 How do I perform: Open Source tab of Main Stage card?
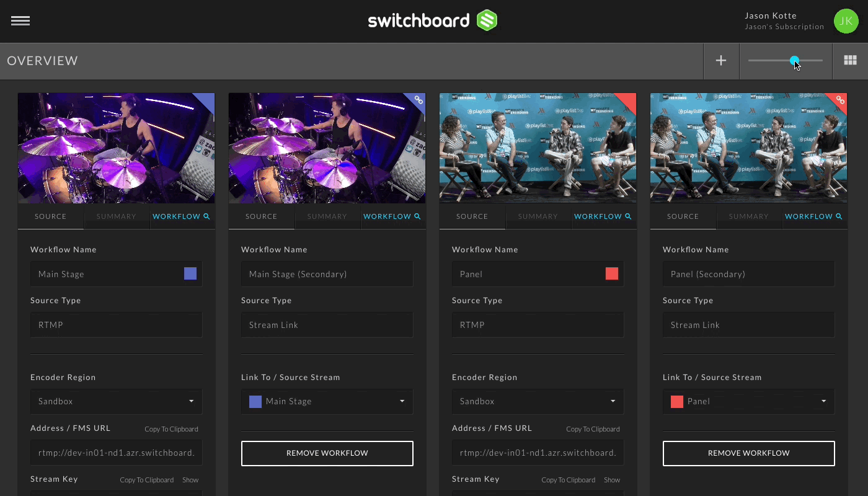click(x=51, y=216)
